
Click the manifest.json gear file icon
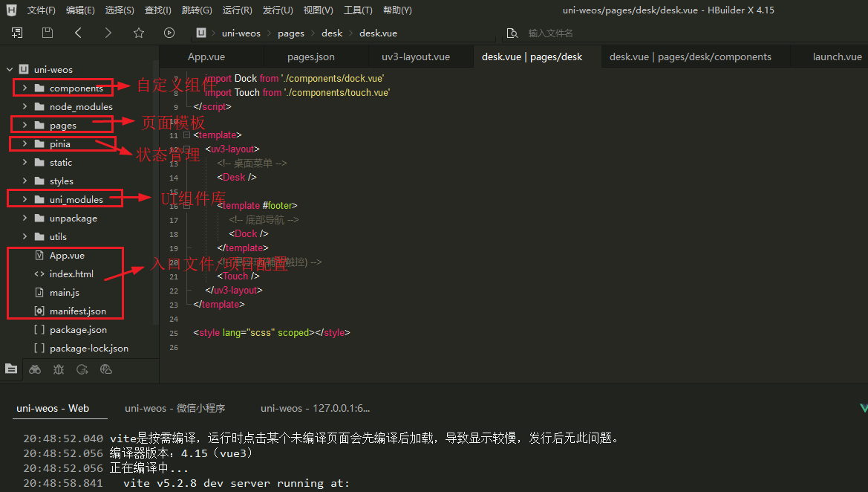(x=39, y=311)
